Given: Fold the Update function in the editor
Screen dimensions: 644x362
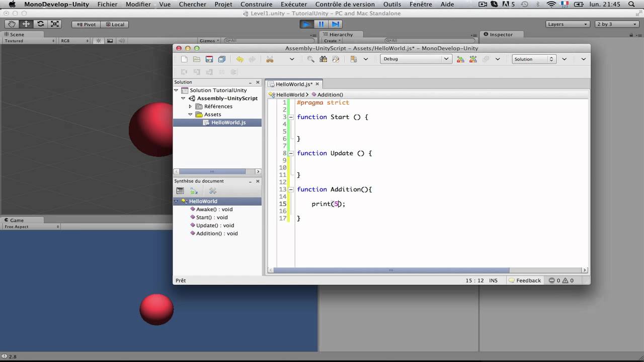Looking at the screenshot, I should click(291, 153).
